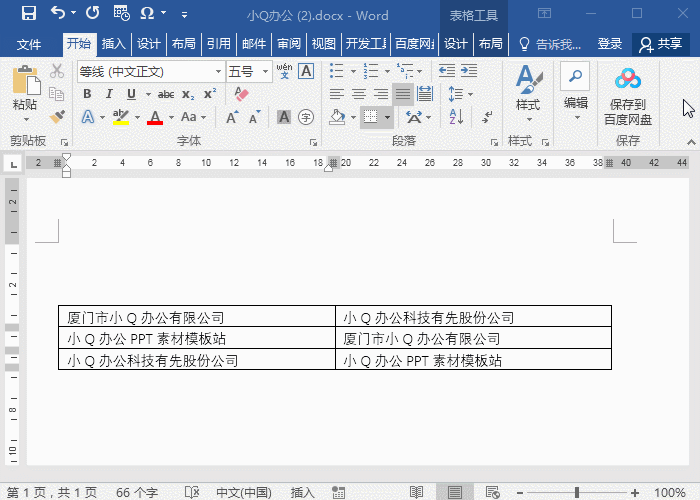The height and width of the screenshot is (500, 700).
Task: Toggle Bold formatting
Action: point(87,94)
